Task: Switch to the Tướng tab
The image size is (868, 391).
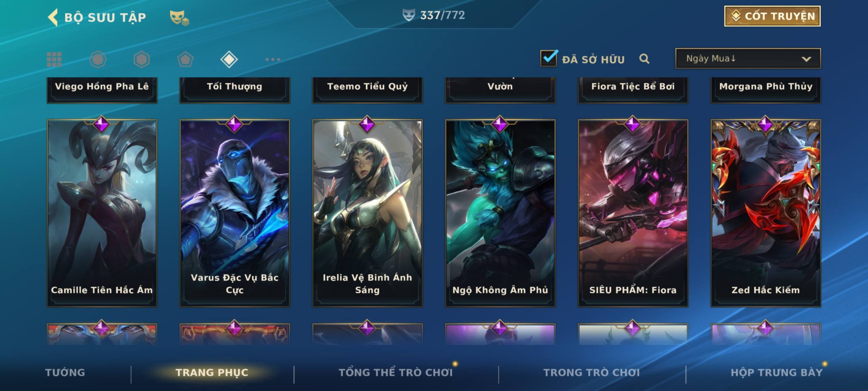Action: (x=65, y=373)
